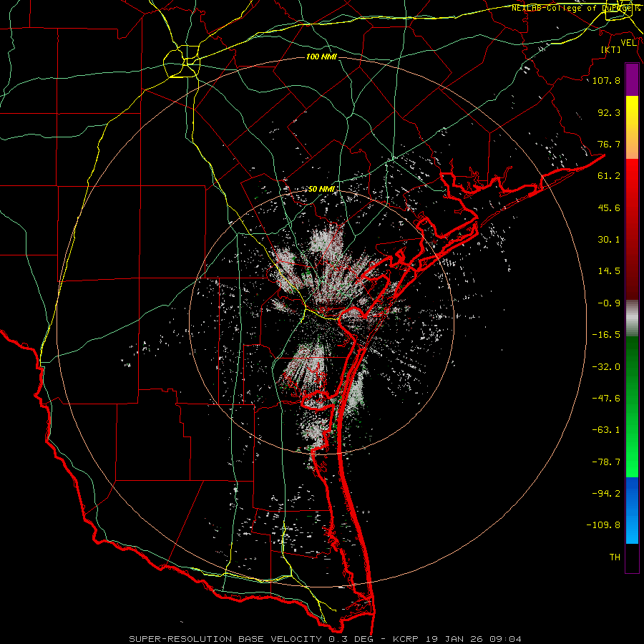Click the yellow-orange segment of color bar
This screenshot has width=644, height=644.
pos(632,127)
